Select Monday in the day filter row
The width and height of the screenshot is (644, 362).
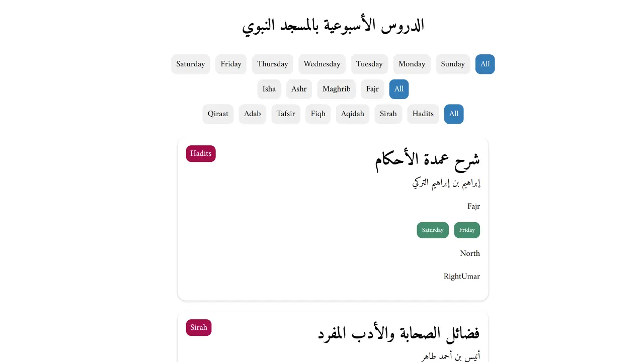(412, 64)
